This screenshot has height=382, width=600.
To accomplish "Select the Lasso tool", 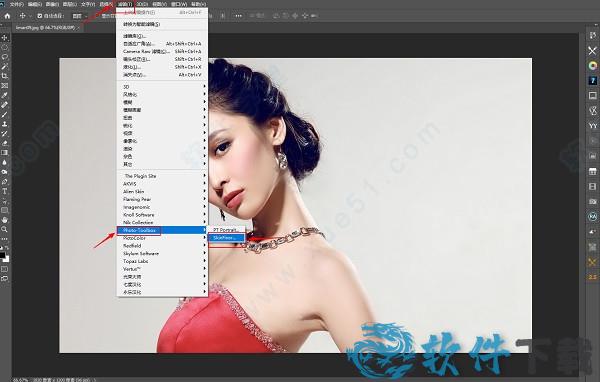I will (5, 57).
